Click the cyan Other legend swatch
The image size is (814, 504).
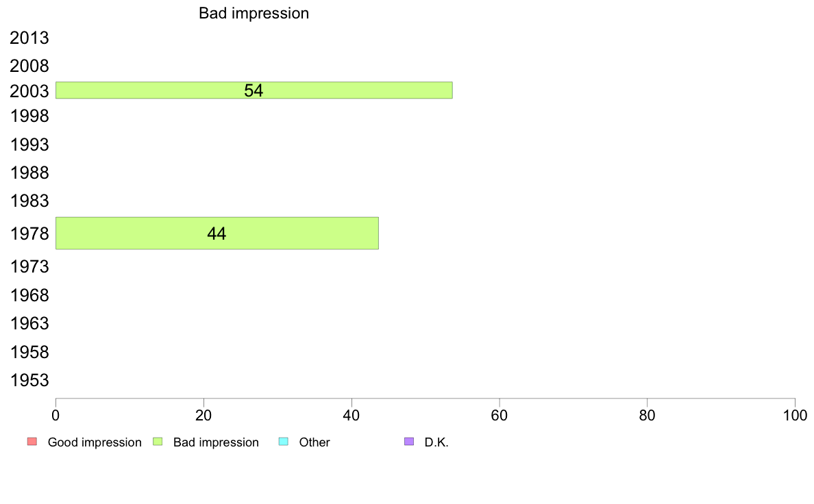(284, 442)
